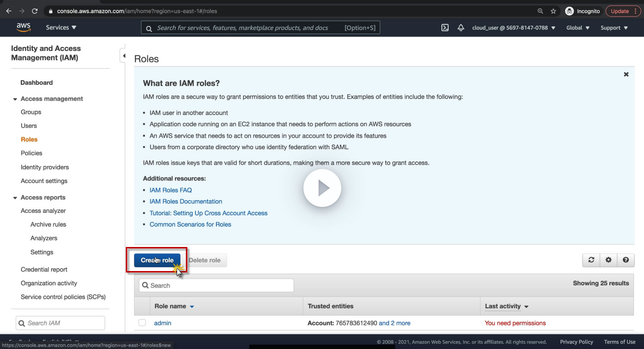Open Common Scenarios for Roles link
Image resolution: width=644 pixels, height=349 pixels.
190,224
